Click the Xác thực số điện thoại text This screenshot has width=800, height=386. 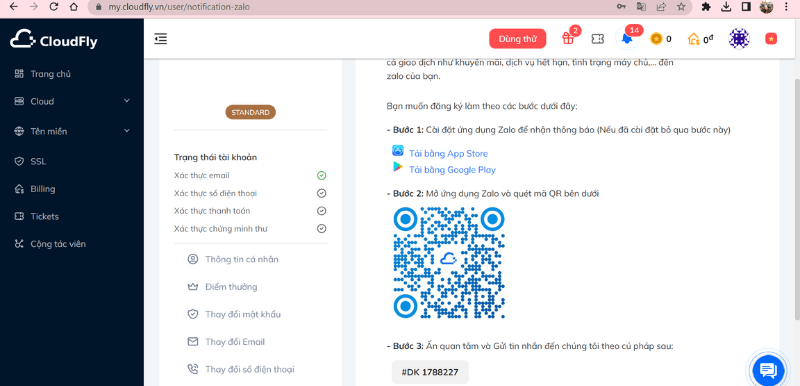(215, 193)
